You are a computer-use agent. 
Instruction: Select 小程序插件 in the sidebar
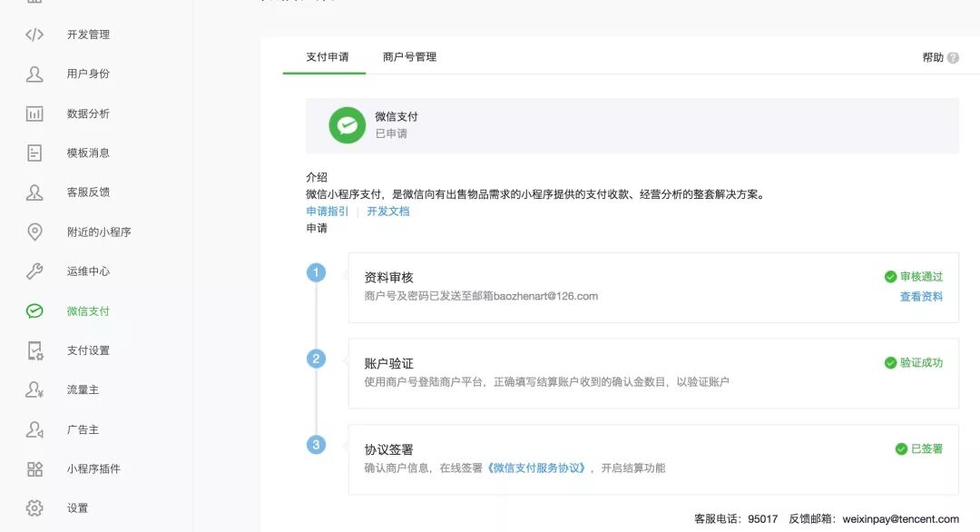point(93,468)
